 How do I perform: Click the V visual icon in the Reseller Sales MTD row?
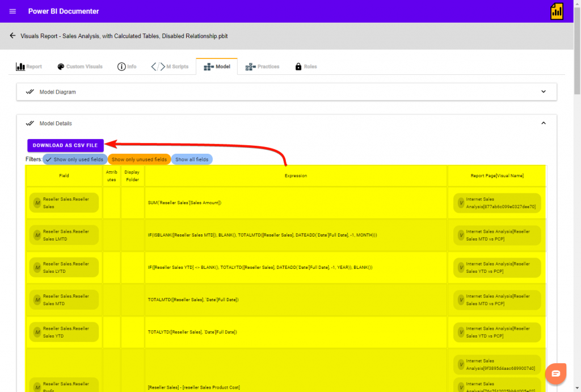[461, 300]
